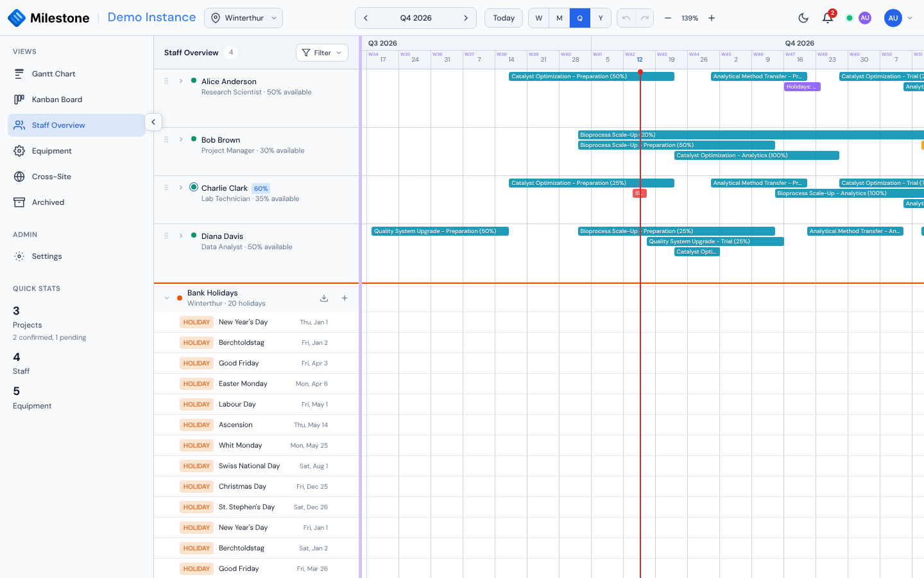Screen dimensions: 924x578
Task: Expand Charlie Clark's row
Action: [181, 188]
